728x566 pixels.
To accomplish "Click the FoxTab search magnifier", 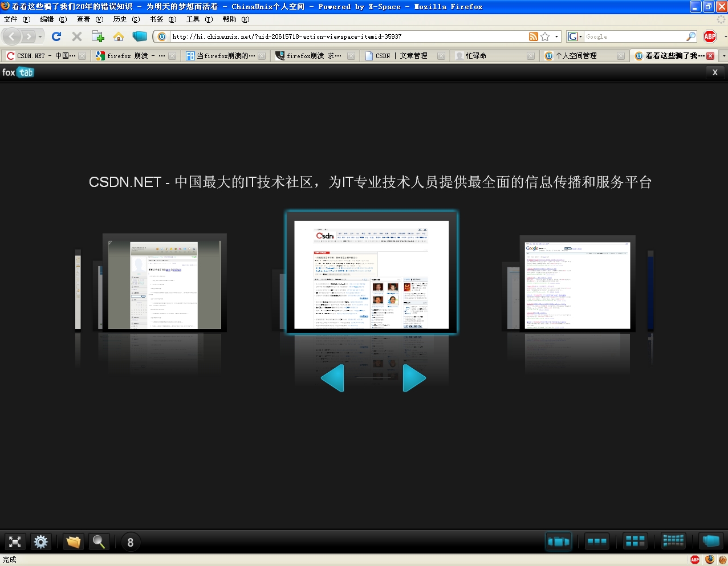I will point(99,541).
